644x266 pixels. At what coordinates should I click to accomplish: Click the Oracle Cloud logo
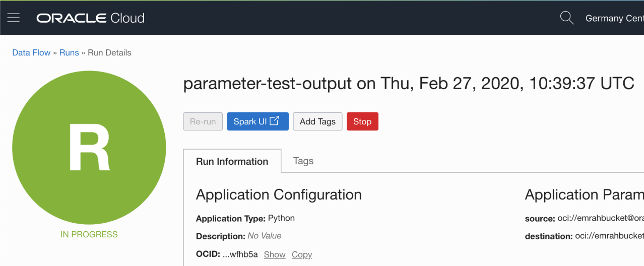pyautogui.click(x=91, y=18)
